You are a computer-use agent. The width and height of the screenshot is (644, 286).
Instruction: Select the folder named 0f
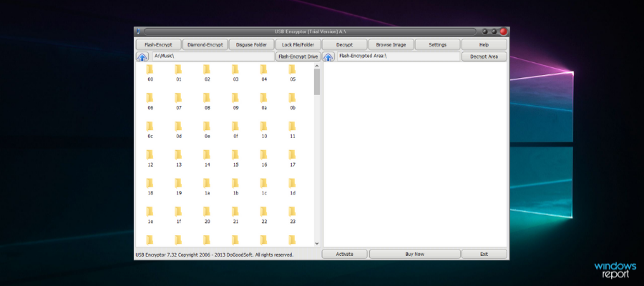235,130
